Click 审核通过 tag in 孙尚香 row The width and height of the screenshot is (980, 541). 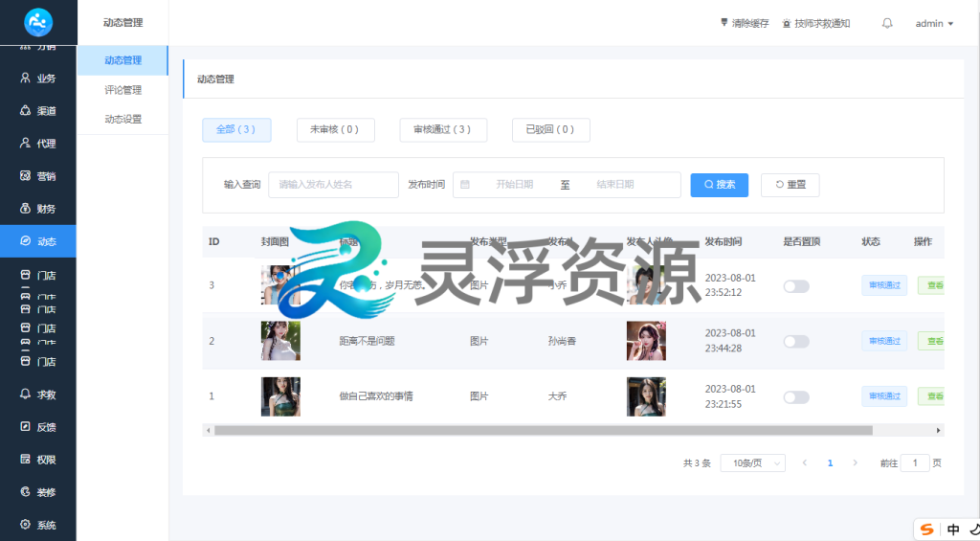(884, 341)
